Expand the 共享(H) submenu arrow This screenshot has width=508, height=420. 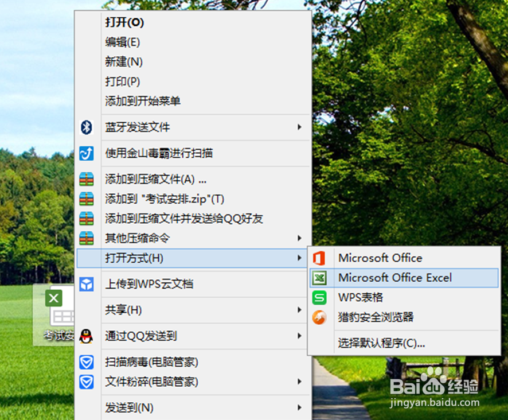(x=299, y=310)
